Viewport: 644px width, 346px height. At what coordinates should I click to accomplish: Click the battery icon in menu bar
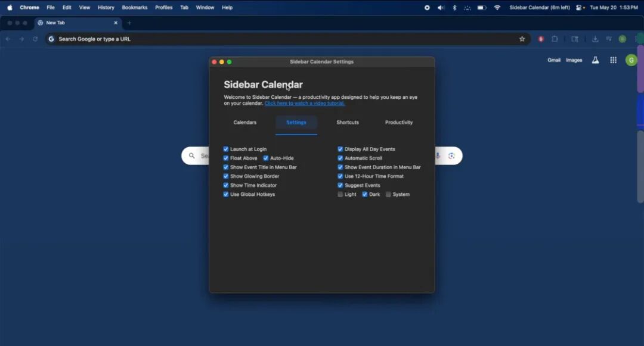[x=482, y=7]
